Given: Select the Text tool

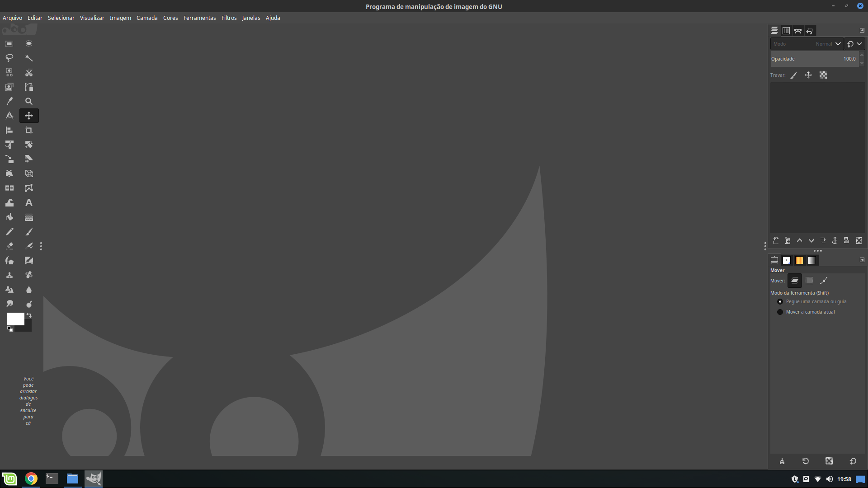Looking at the screenshot, I should coord(29,203).
